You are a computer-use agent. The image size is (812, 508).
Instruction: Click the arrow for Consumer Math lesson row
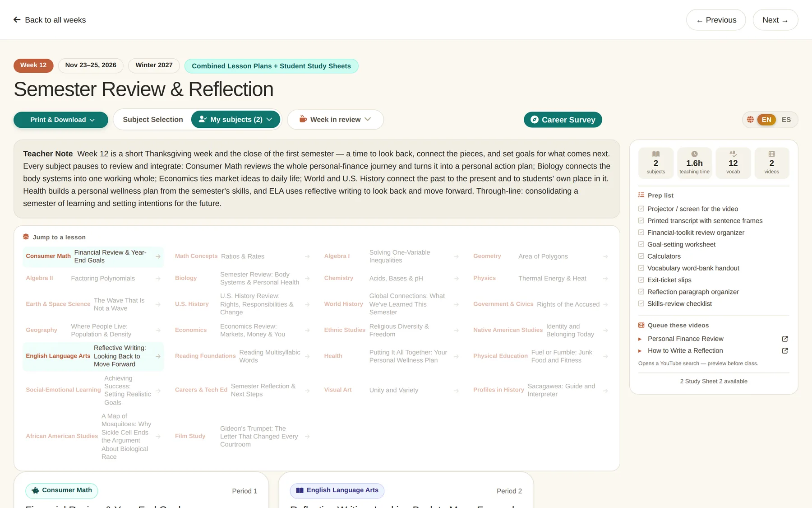click(x=158, y=256)
